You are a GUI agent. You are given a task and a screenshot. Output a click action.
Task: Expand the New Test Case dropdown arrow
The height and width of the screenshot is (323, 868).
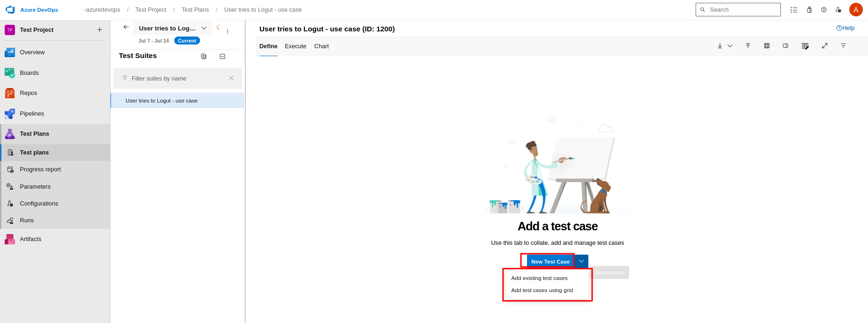coord(581,261)
